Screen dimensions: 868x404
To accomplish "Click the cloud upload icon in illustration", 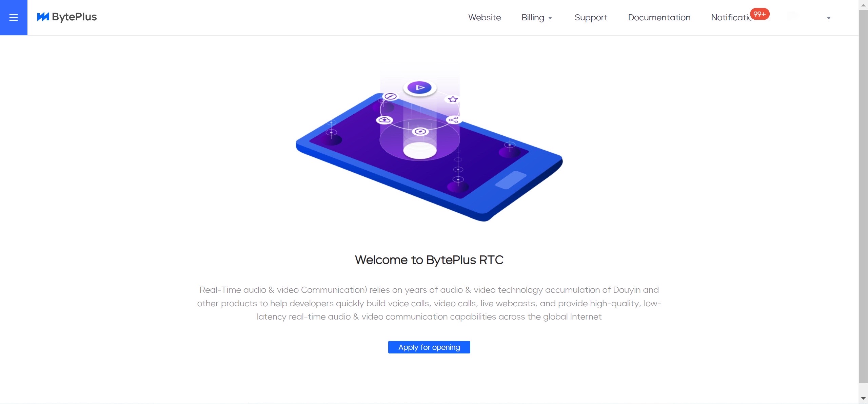I will click(x=384, y=120).
